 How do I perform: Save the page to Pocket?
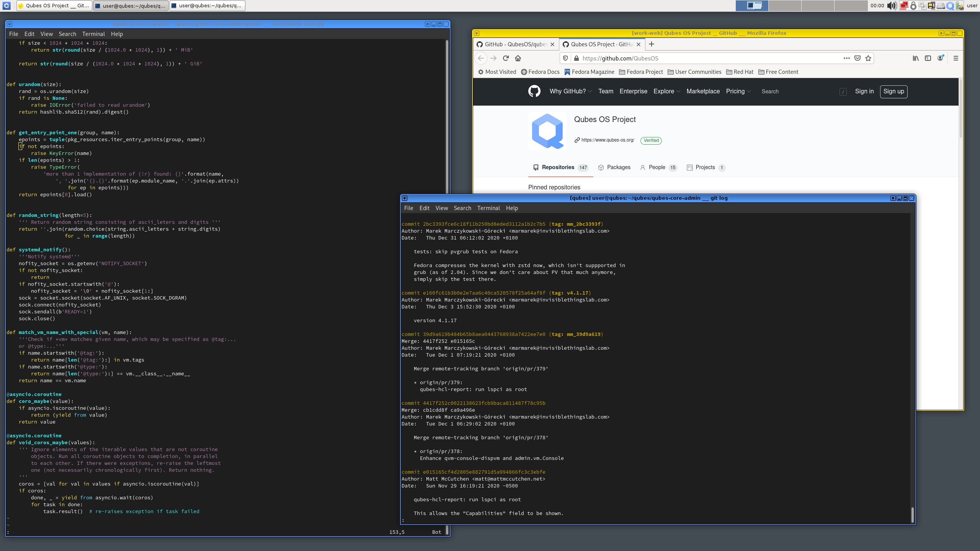point(857,58)
